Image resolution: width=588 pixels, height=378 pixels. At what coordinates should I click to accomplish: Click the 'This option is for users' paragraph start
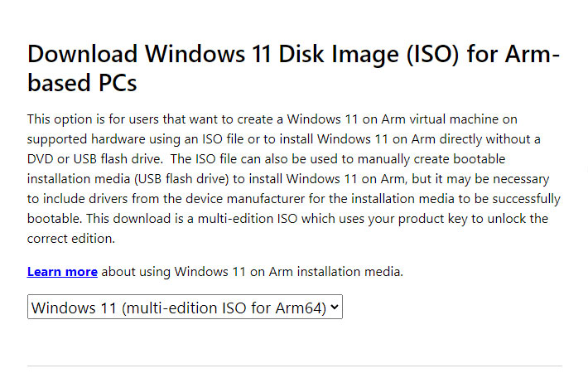pos(99,120)
